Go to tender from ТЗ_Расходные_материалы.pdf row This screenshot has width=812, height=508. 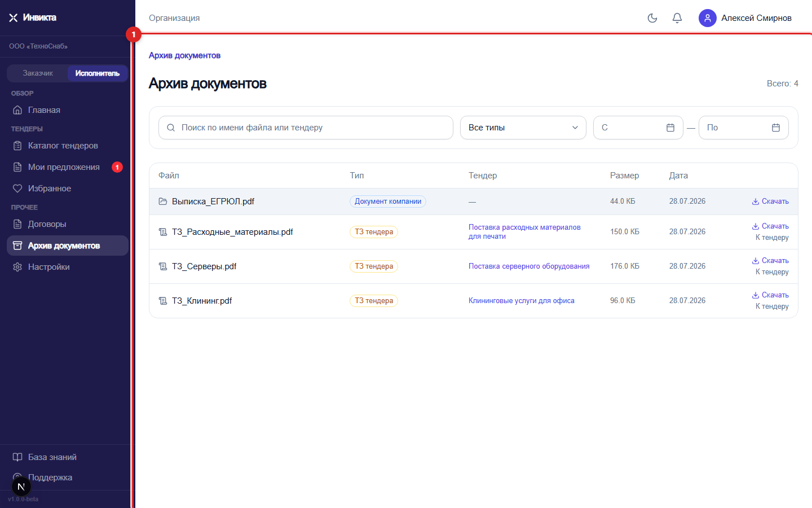[x=772, y=238]
